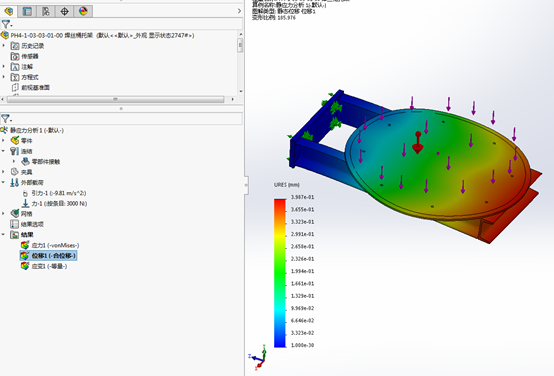Screen dimensions: 554x376
Task: Open the FeatureManager design tree tab
Action: [x=9, y=11]
